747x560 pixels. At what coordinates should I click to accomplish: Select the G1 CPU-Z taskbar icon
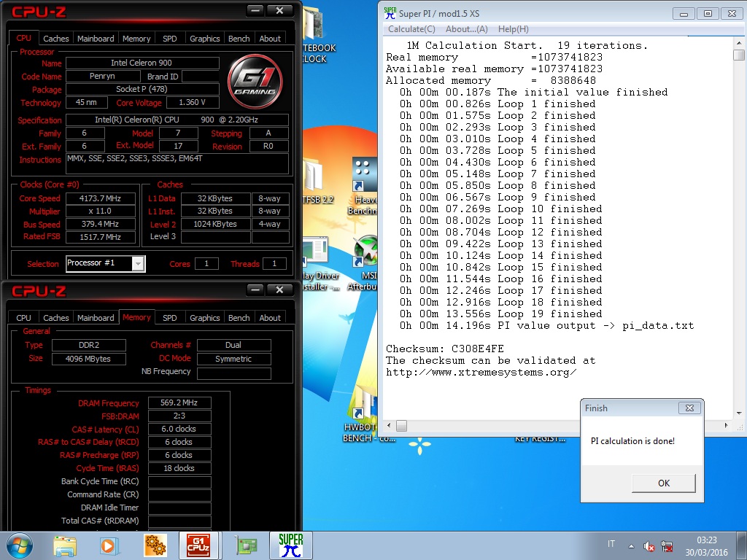click(198, 545)
